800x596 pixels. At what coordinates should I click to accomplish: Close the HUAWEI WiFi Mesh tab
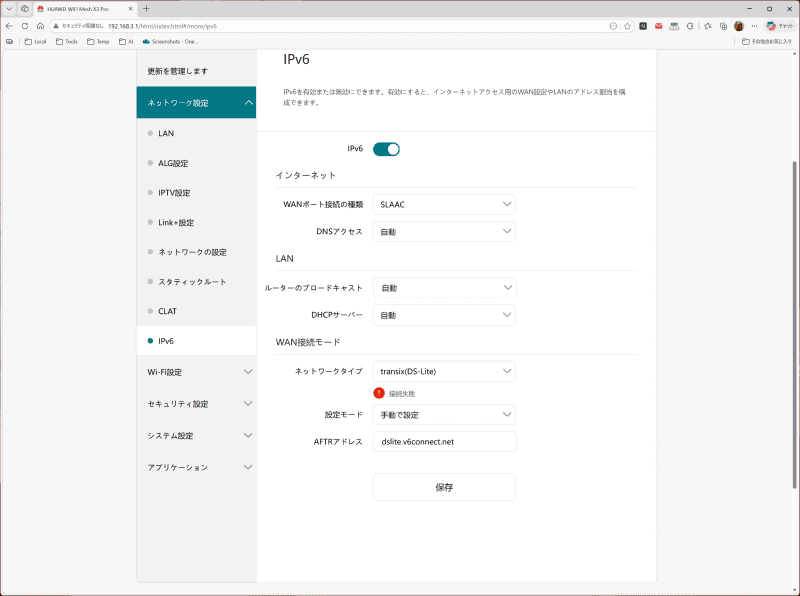130,9
